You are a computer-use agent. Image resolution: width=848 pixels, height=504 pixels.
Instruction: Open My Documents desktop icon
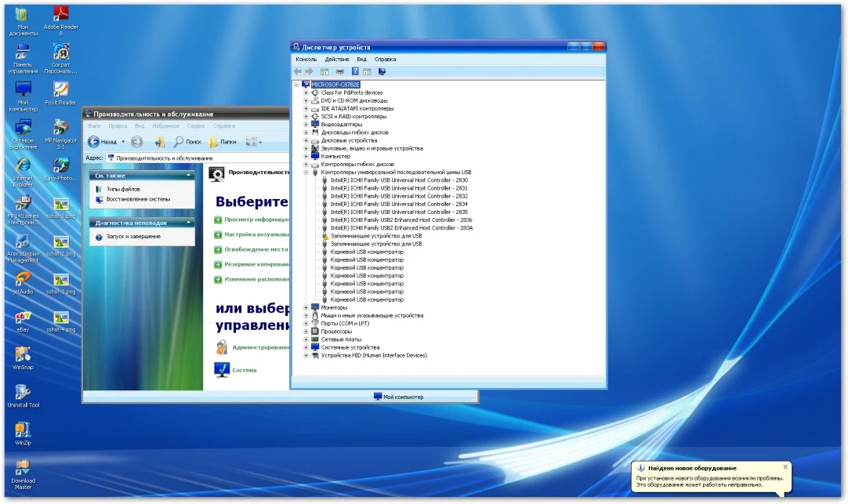coord(23,22)
